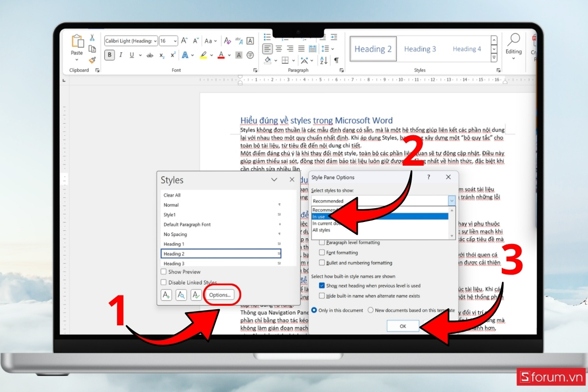Click the Character Border icon
Viewport: 588px width, 392px height.
250,41
